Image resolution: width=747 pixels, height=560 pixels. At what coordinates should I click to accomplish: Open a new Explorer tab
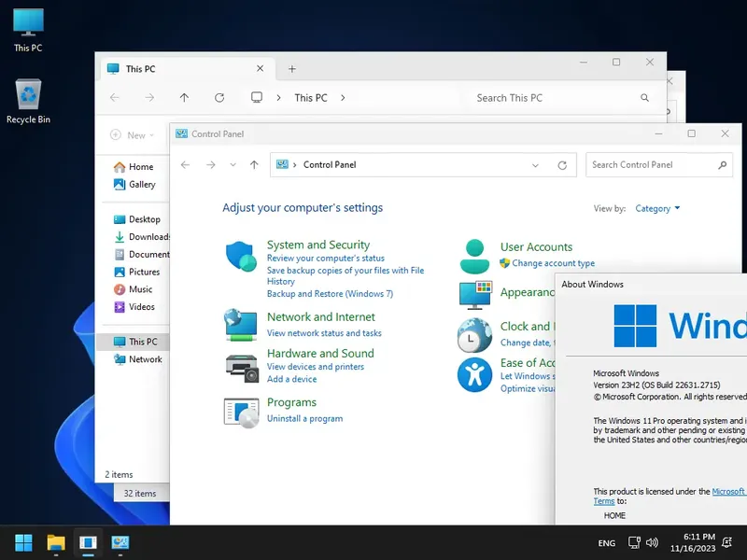292,68
